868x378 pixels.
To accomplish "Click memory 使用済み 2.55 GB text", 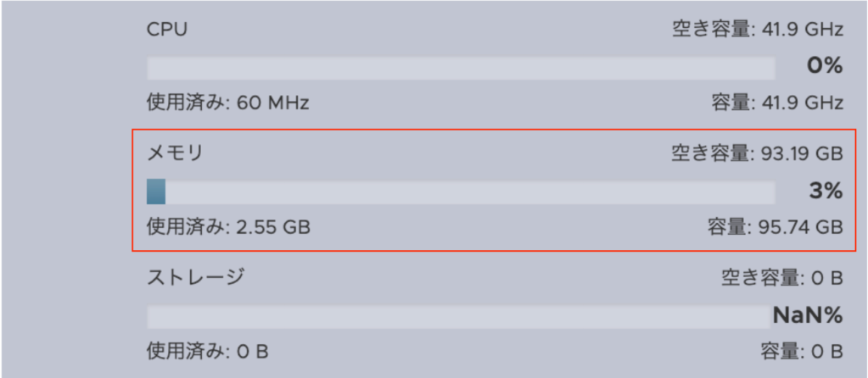I will click(228, 227).
